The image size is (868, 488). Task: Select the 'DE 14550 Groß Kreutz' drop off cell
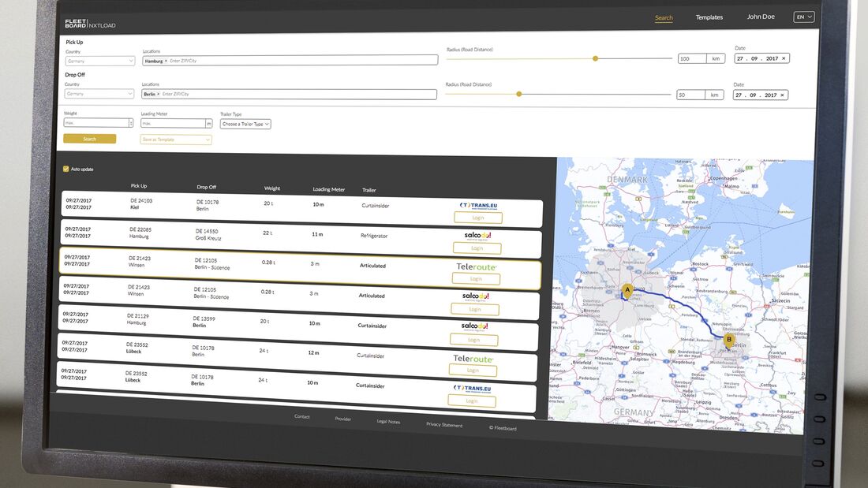click(208, 235)
